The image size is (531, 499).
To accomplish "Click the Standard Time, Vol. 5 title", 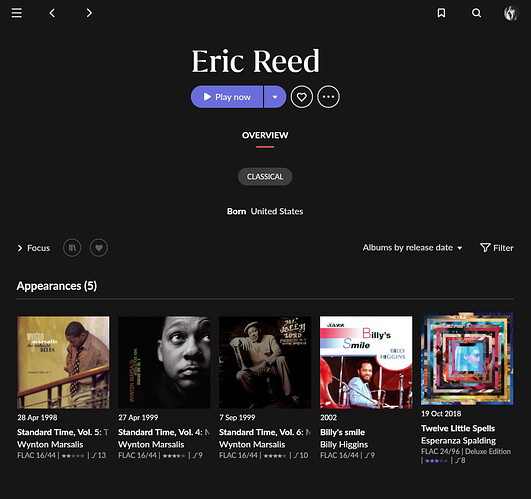I will click(x=63, y=432).
